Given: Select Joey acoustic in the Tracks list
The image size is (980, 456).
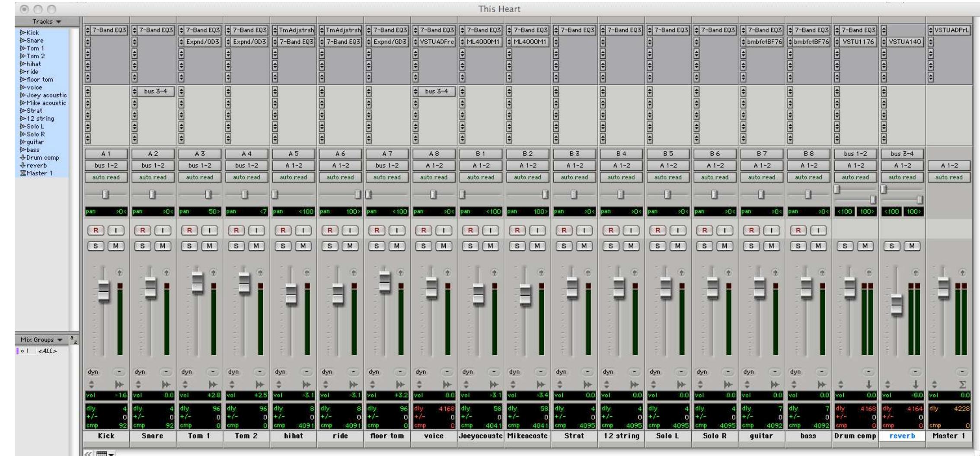Looking at the screenshot, I should click(43, 95).
